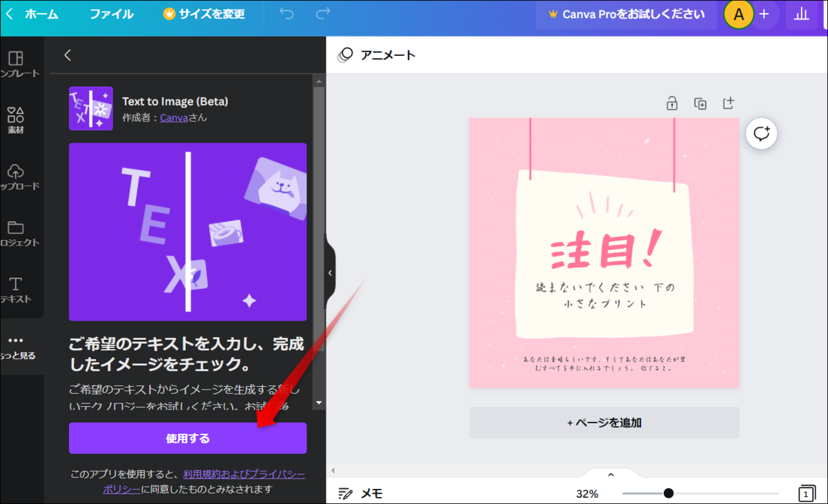The image size is (828, 504).
Task: Click the 32% zoom value
Action: point(587,494)
